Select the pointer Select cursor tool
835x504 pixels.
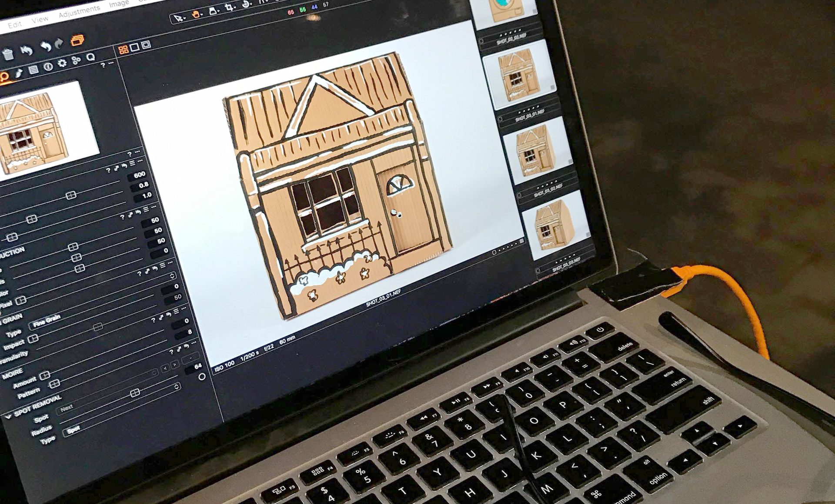(x=177, y=18)
